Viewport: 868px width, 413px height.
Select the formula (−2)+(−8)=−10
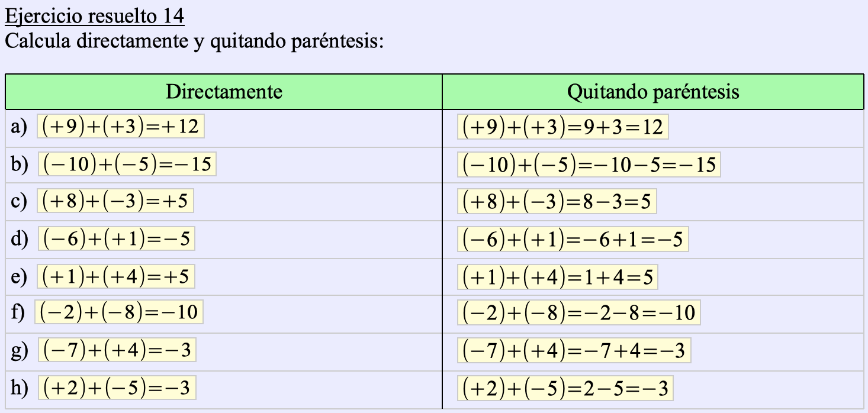tap(119, 312)
